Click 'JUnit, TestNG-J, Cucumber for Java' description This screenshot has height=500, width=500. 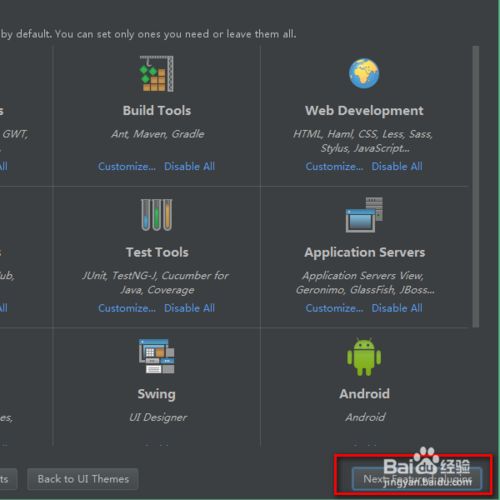coord(156,283)
